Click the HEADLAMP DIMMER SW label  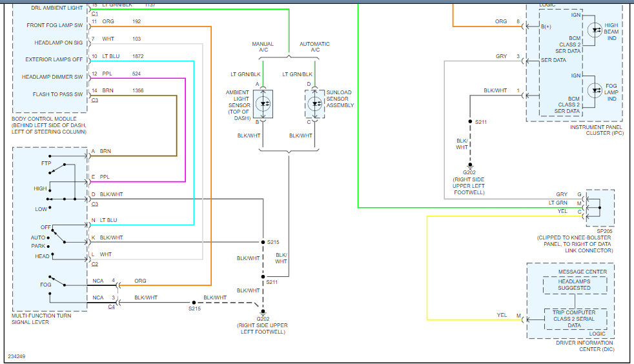tap(52, 77)
